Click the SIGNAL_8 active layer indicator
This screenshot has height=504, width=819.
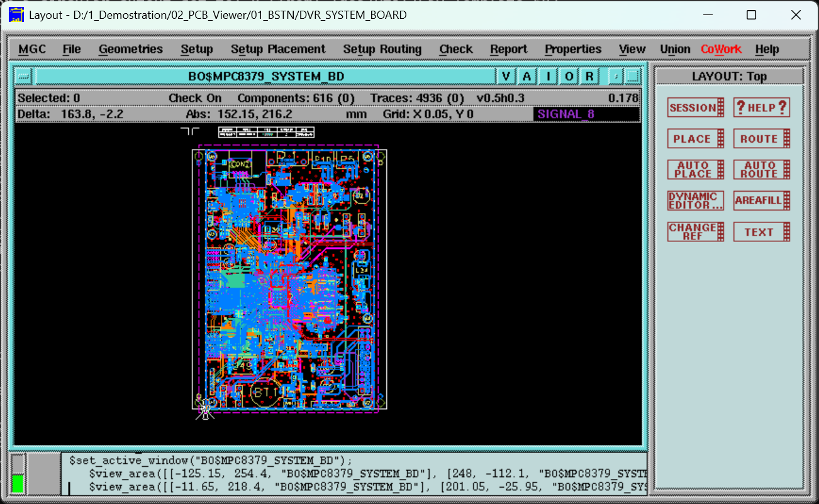click(586, 114)
